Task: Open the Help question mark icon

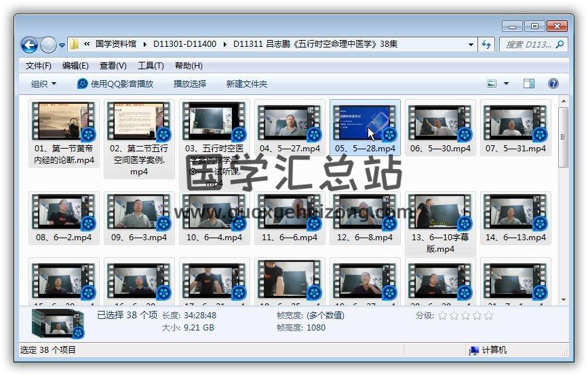Action: tap(553, 83)
